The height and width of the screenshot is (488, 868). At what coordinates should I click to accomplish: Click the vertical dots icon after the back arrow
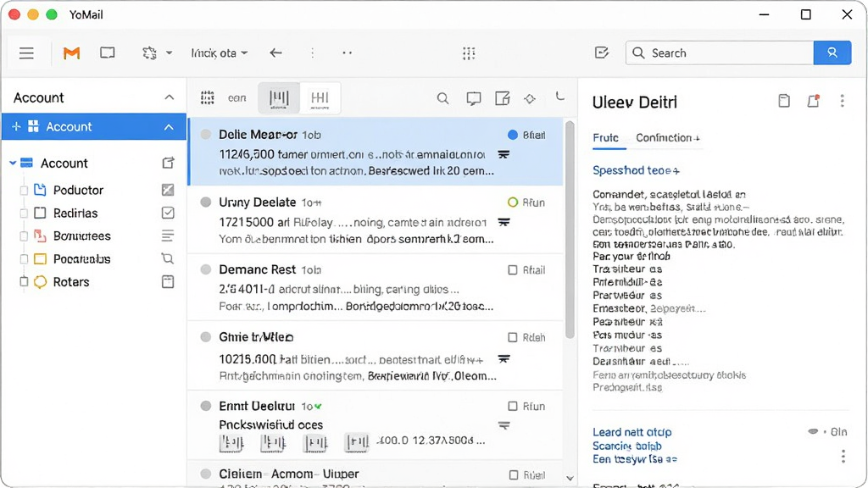tap(312, 53)
